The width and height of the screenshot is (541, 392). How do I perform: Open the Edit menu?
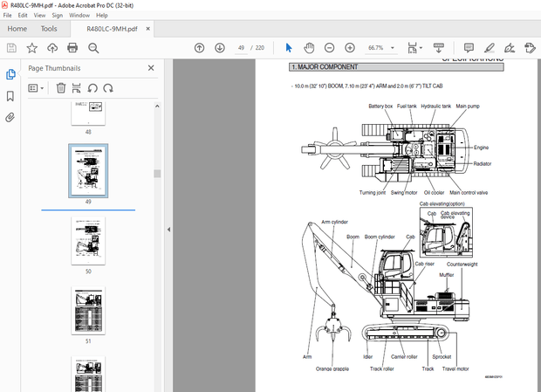23,15
